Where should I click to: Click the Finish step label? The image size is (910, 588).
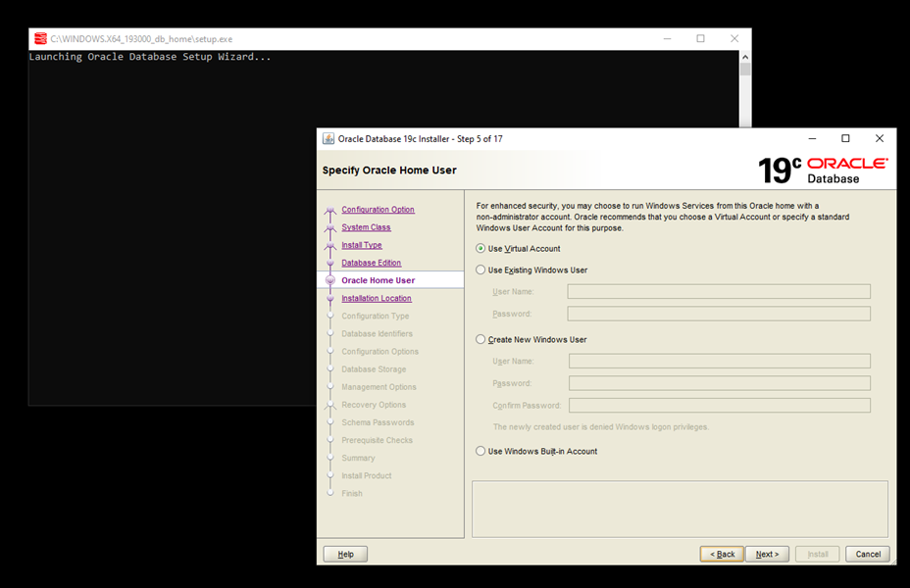(352, 493)
